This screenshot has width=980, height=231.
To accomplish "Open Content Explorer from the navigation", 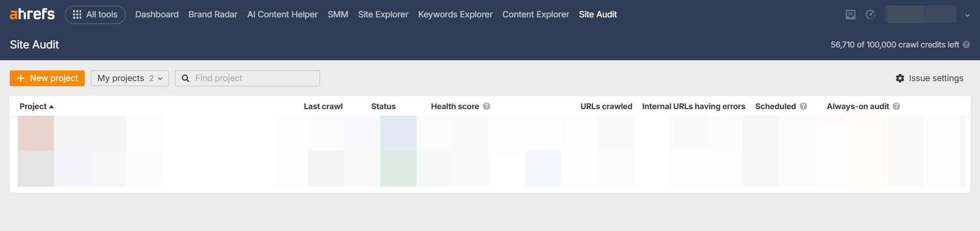I will pos(535,15).
